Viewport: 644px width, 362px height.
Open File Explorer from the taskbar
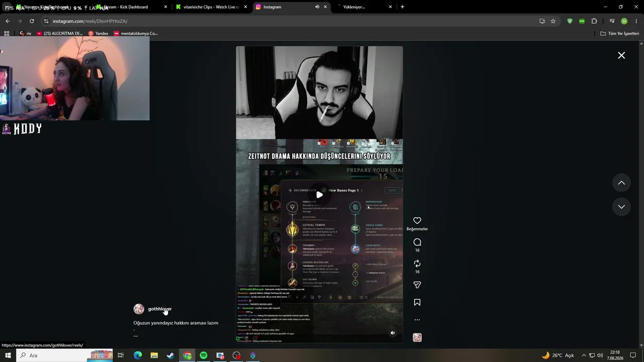click(154, 355)
